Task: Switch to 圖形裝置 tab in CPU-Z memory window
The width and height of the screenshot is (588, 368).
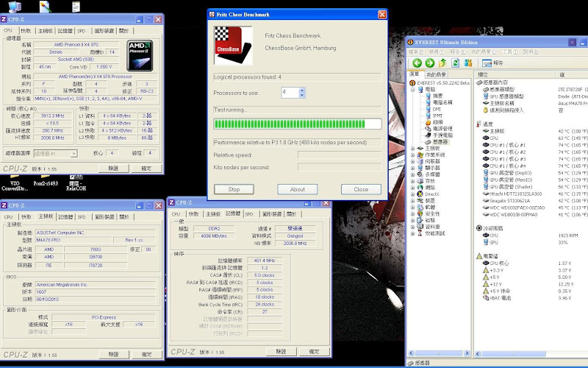Action: 271,214
